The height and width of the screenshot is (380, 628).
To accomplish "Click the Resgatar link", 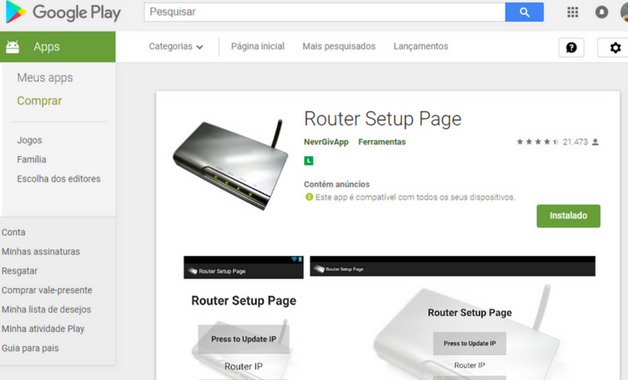I will pos(19,271).
